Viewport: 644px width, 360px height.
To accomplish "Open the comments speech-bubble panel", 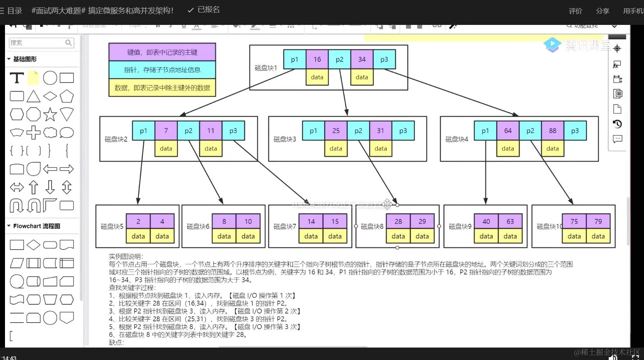I will pos(617,139).
